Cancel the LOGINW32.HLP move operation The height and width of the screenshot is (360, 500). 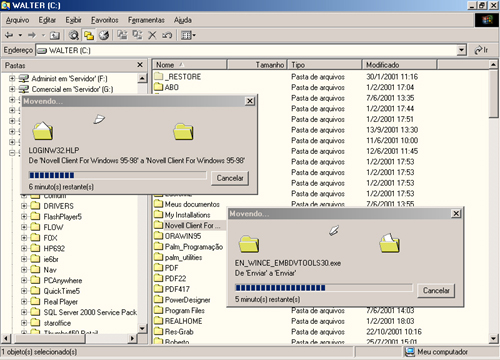pos(230,178)
